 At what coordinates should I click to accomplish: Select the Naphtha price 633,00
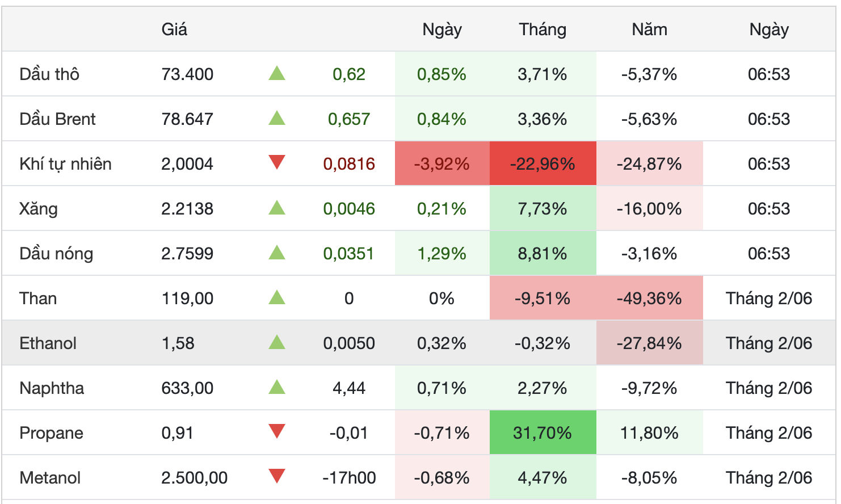[187, 388]
